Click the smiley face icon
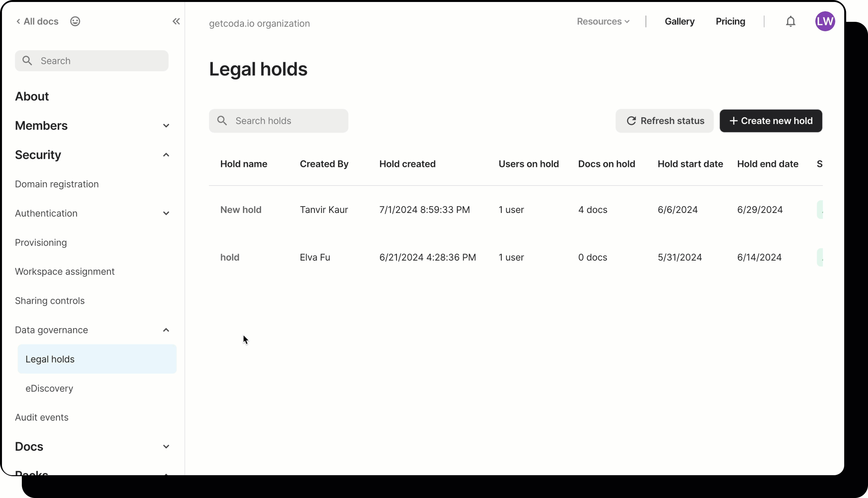The height and width of the screenshot is (498, 868). [75, 21]
